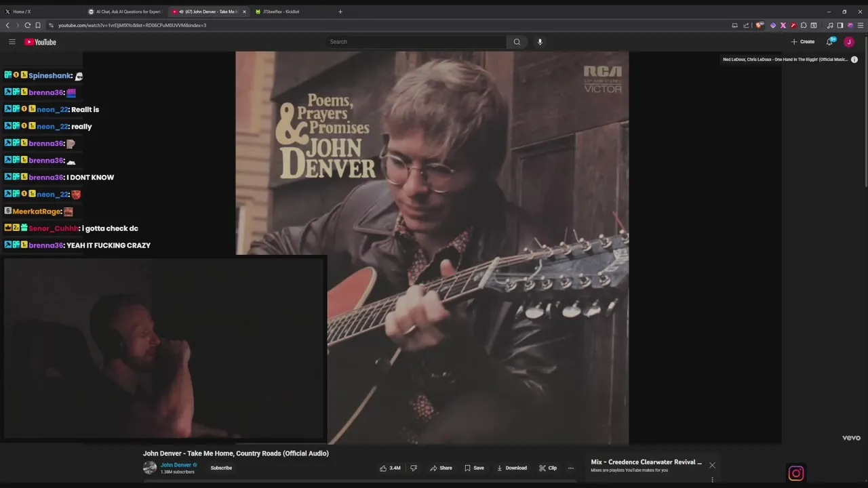The height and width of the screenshot is (488, 868).
Task: Dislike the video with thumbs down
Action: pos(414,468)
